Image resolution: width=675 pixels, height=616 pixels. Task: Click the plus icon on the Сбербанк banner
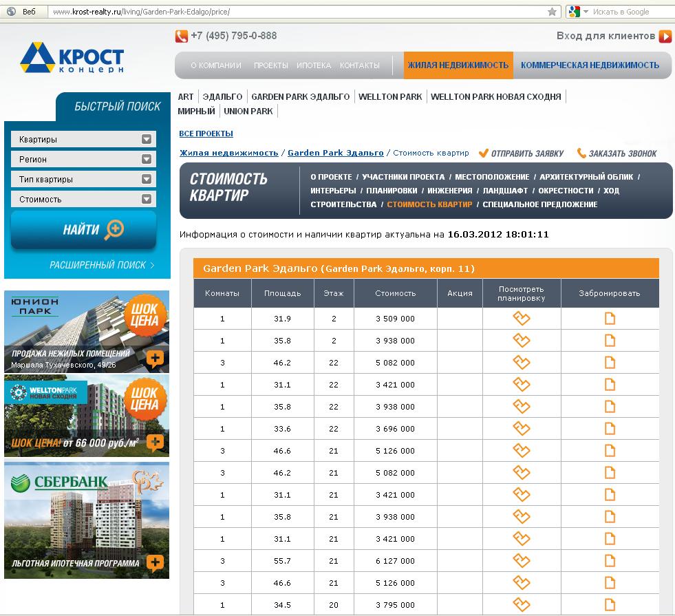155,562
